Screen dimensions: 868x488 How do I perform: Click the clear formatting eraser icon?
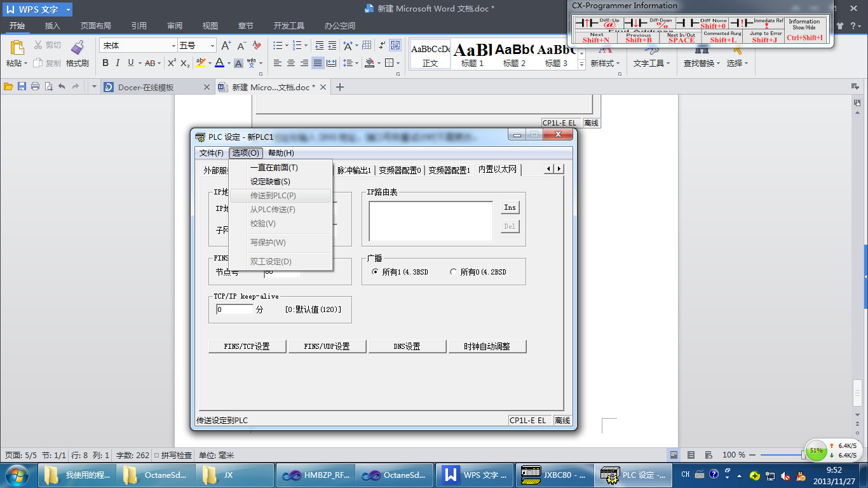[x=257, y=46]
